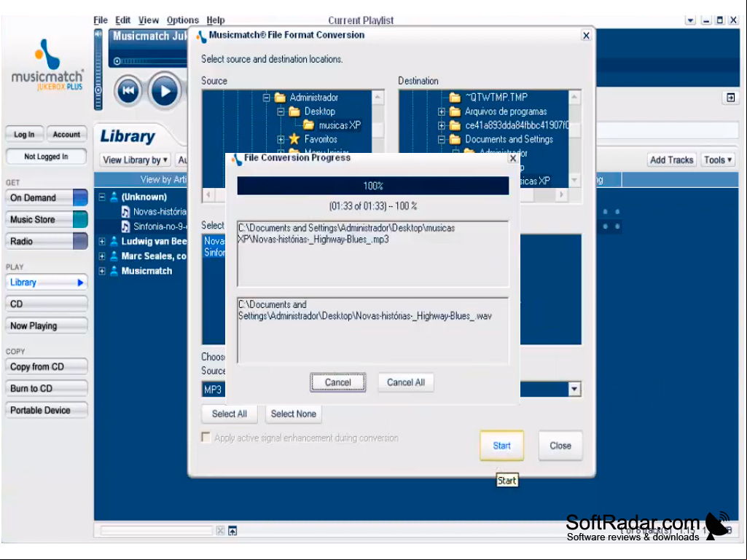Click the 100% conversion progress bar

373,186
